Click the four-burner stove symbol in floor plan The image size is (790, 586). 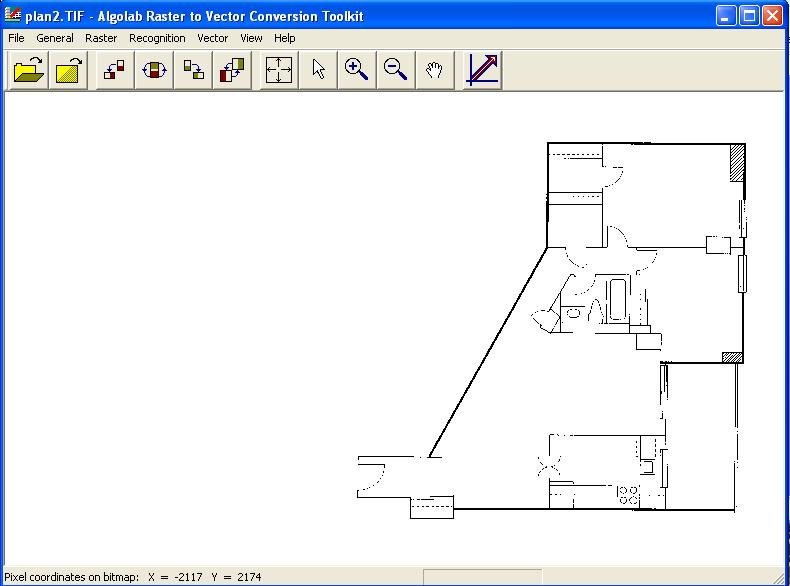pos(628,495)
